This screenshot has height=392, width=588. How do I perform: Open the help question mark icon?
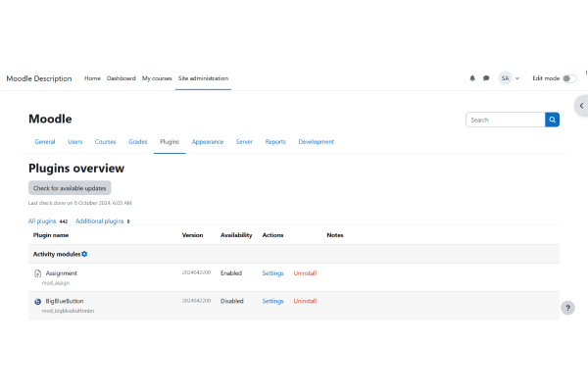567,308
